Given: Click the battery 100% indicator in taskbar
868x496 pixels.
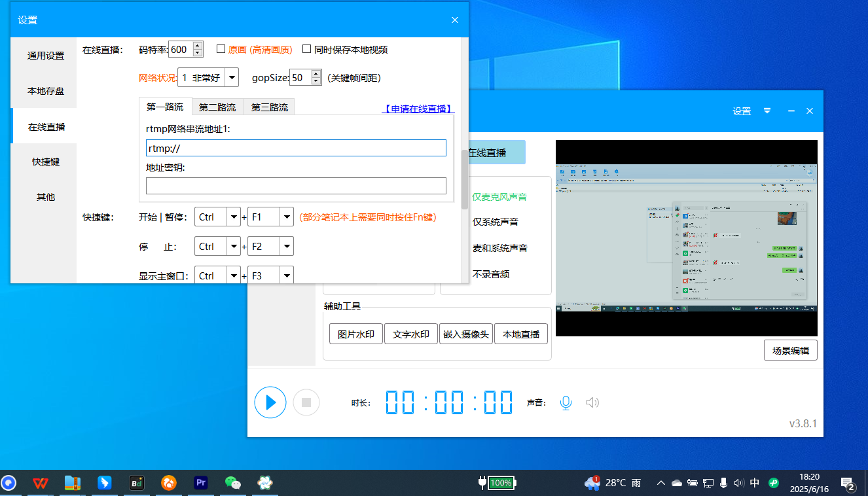Looking at the screenshot, I should [x=497, y=483].
